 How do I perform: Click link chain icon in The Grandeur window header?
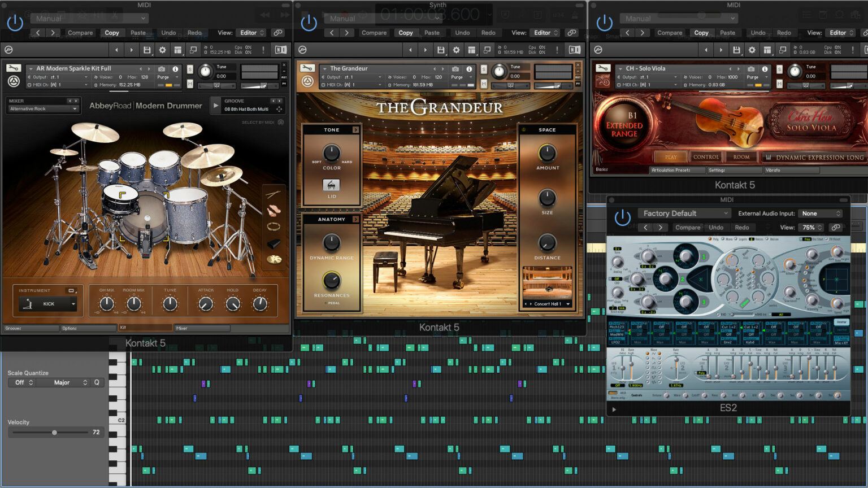571,33
